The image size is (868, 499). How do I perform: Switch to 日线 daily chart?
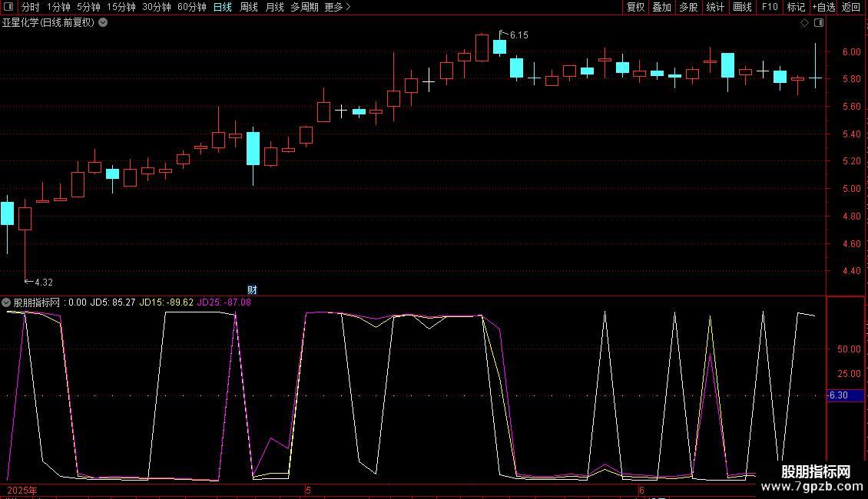[223, 7]
